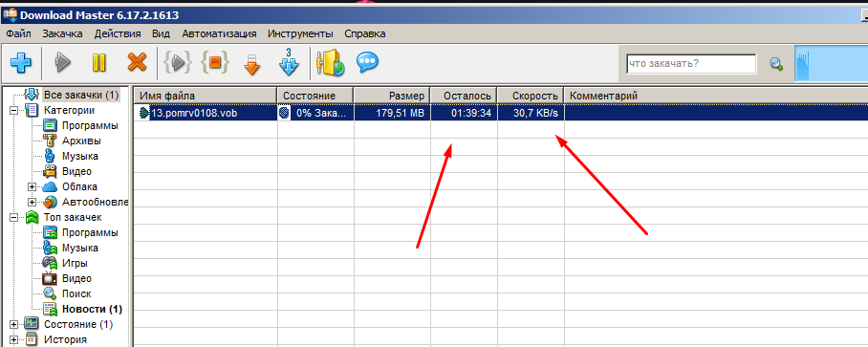Click the blue arrow icon numbered 3
The height and width of the screenshot is (347, 868).
tap(289, 62)
